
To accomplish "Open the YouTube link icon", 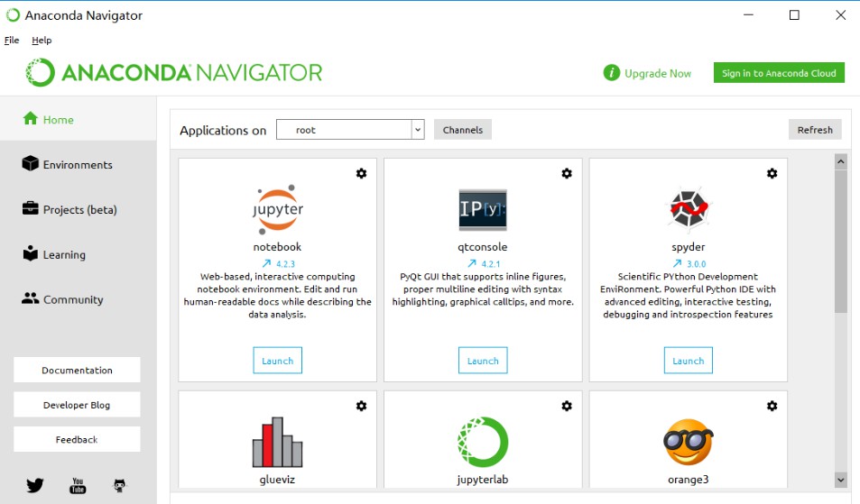I will click(78, 485).
